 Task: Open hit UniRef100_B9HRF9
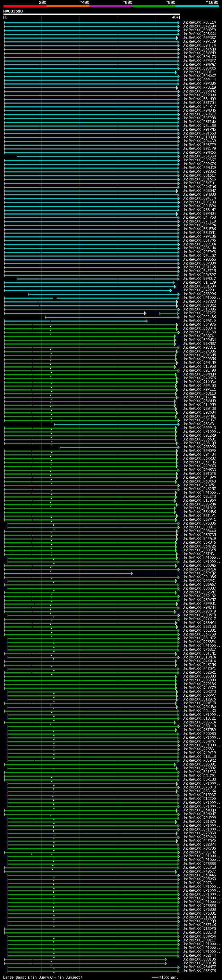[x=199, y=30]
